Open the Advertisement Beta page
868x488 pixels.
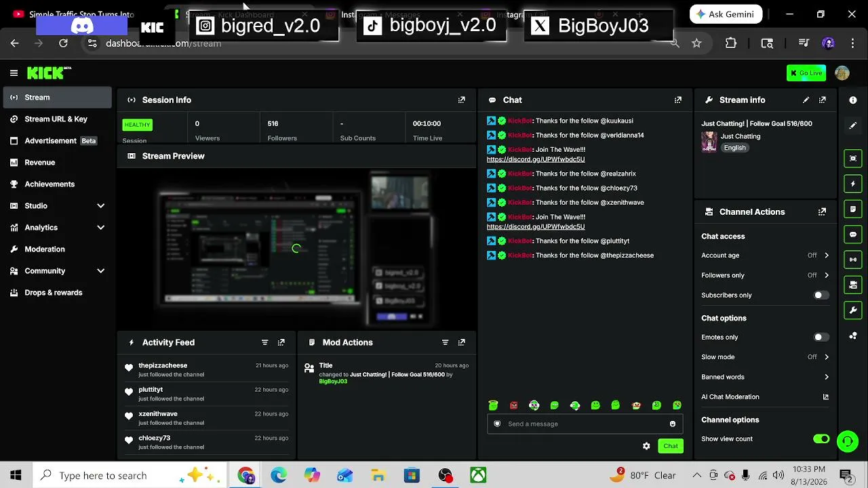click(57, 141)
